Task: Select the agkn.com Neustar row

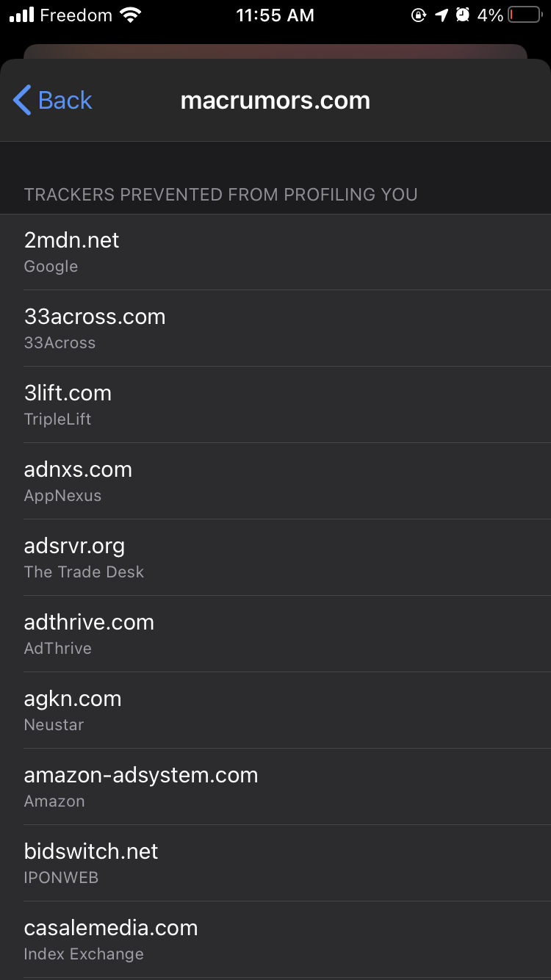Action: (275, 710)
